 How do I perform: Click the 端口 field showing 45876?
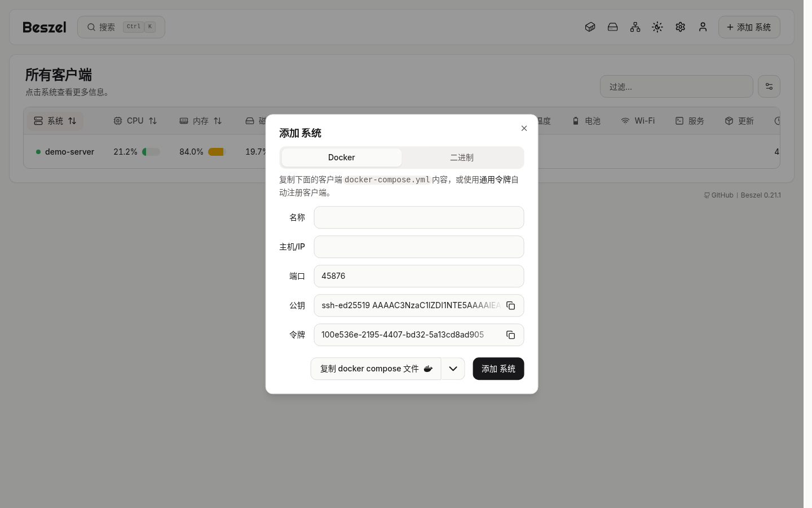(x=419, y=276)
